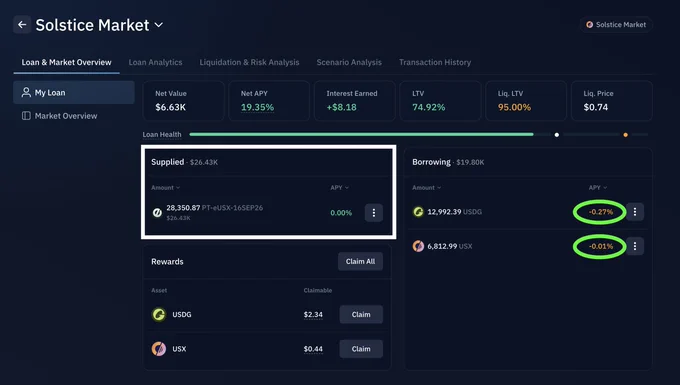Click the Market Overview panel icon

tap(26, 116)
